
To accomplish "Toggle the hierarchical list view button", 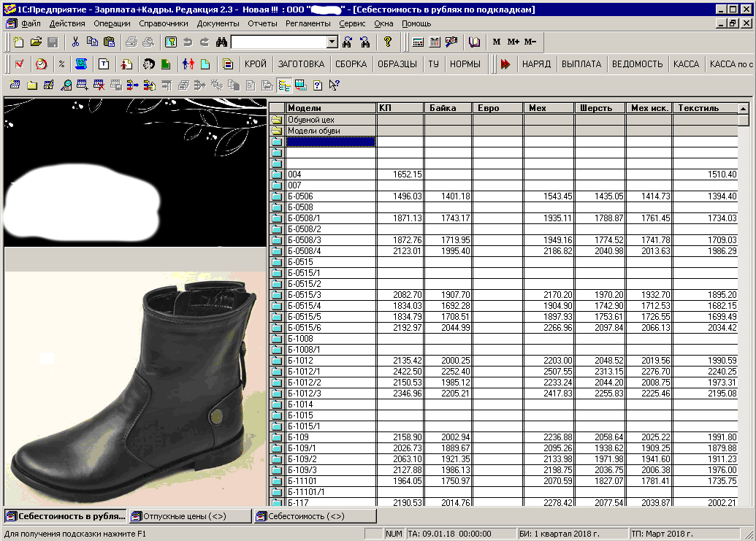I will click(x=284, y=85).
